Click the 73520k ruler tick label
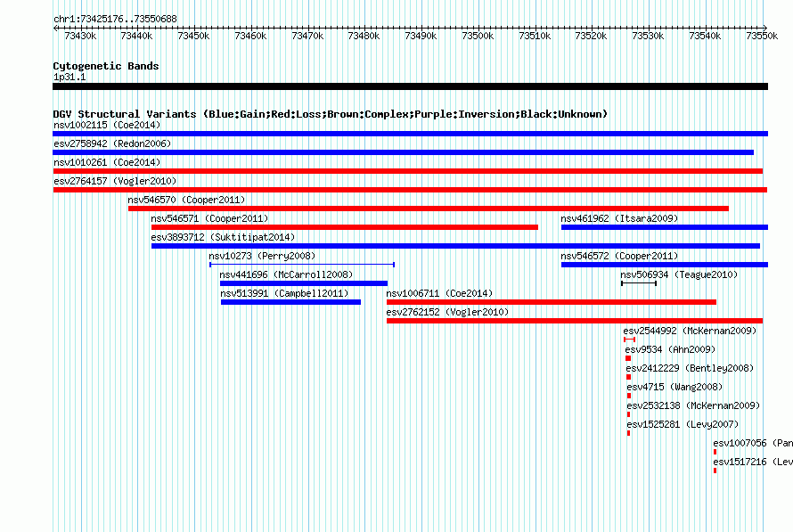793x532 pixels. click(x=592, y=36)
